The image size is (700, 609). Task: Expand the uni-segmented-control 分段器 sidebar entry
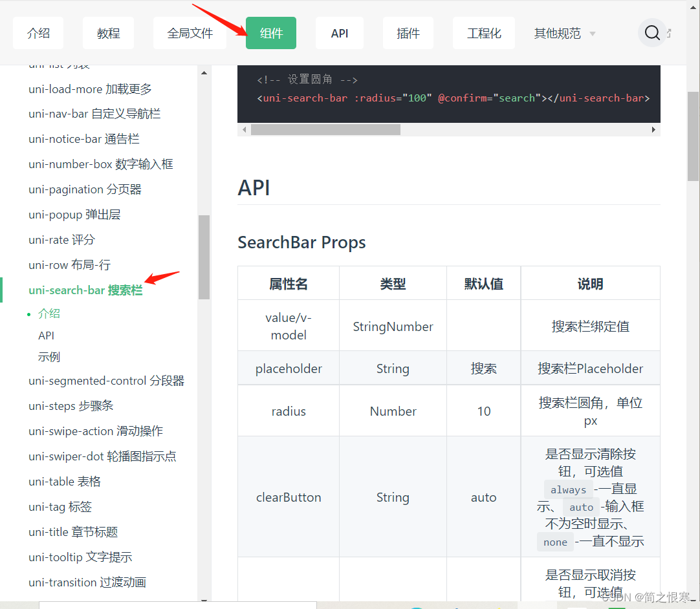(106, 381)
